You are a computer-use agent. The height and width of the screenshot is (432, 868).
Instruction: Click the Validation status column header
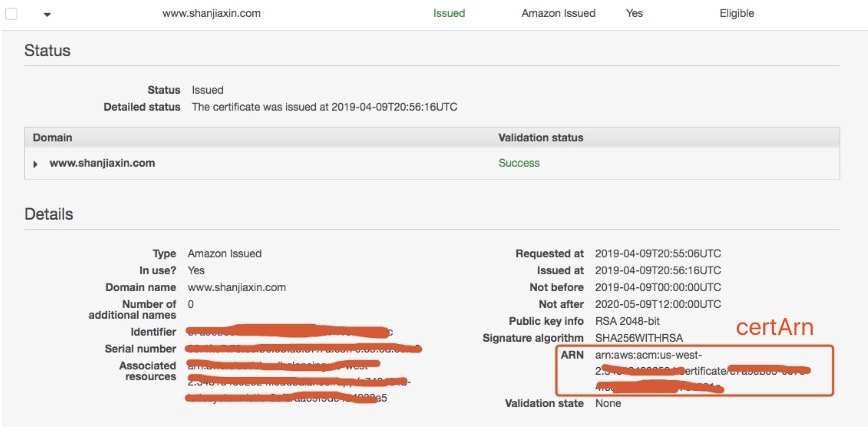[541, 137]
